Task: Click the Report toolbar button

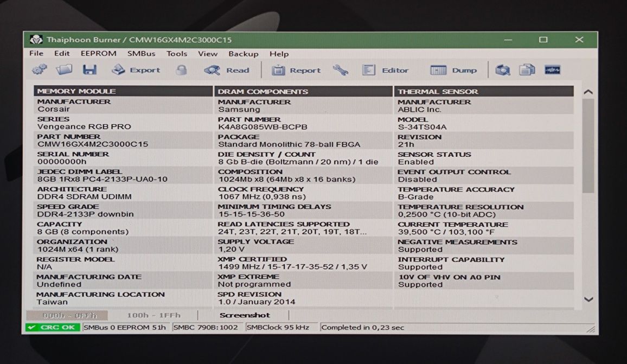Action: (296, 71)
